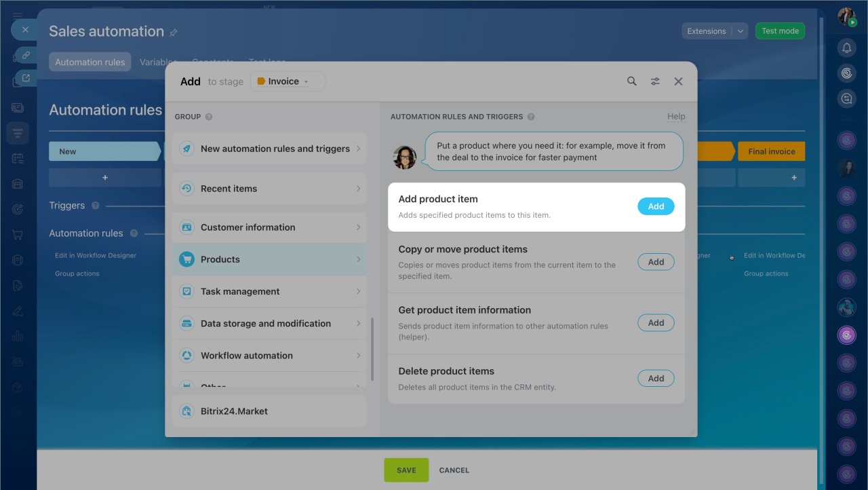Click the pin icon beside Sales automation

tap(174, 33)
